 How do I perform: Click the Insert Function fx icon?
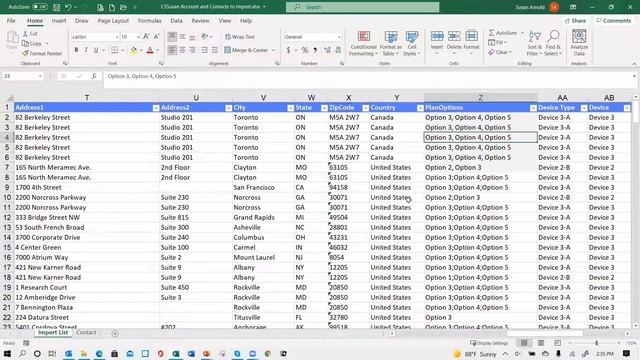(94, 76)
